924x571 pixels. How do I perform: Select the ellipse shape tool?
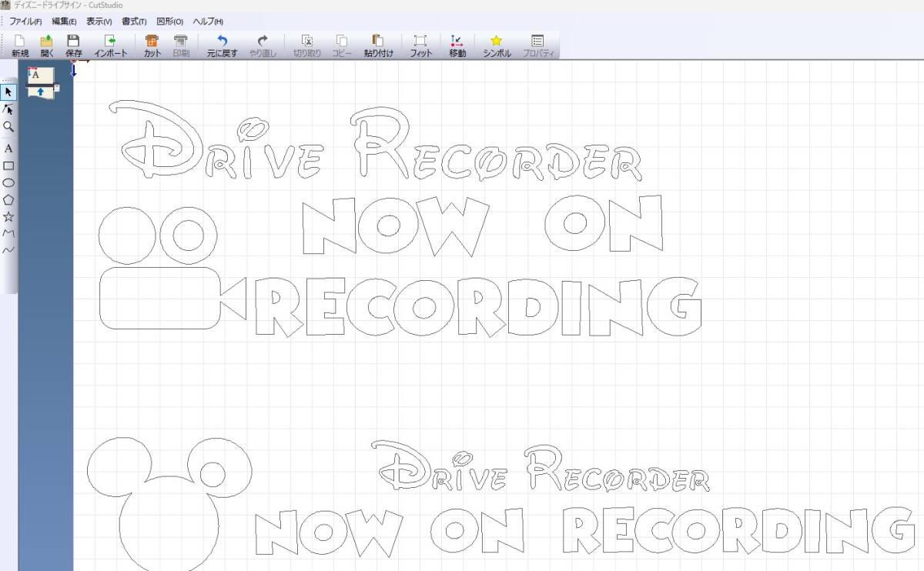8,182
